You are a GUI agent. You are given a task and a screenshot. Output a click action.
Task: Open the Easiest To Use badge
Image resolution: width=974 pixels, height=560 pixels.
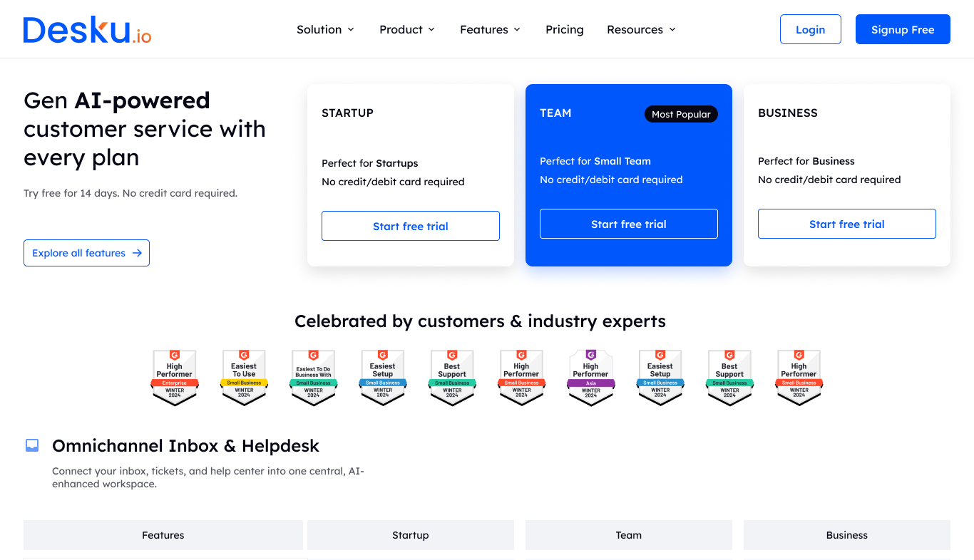point(244,378)
